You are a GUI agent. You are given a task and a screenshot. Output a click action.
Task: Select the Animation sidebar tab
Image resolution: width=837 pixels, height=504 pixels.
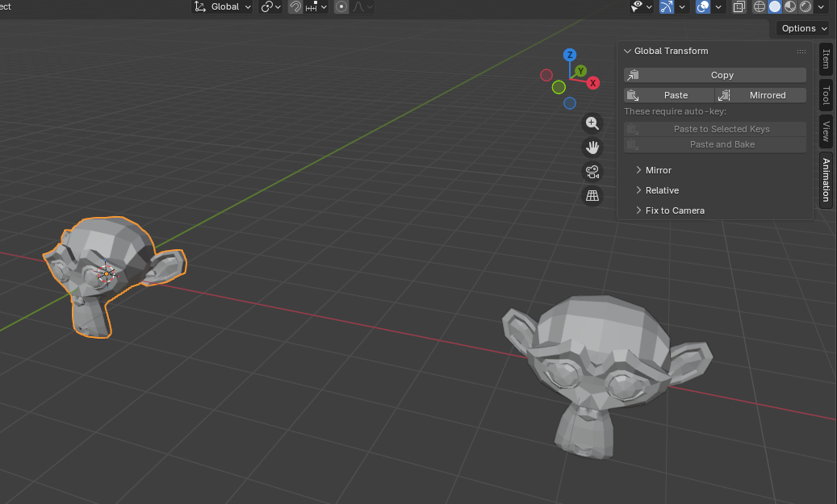(826, 180)
